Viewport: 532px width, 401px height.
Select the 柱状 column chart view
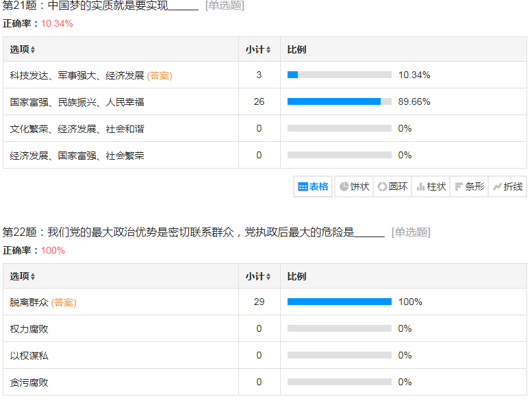431,186
